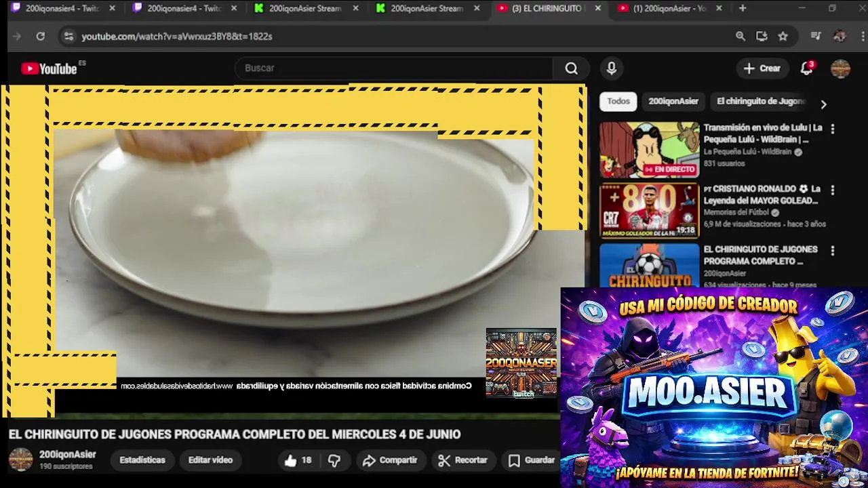
Task: Click the 190 suscriptores text
Action: tap(66, 467)
